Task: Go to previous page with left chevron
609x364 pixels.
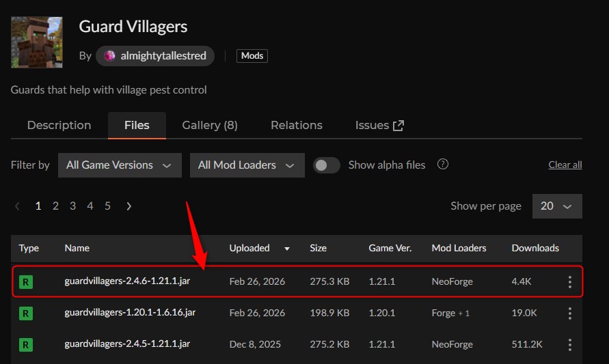Action: click(x=18, y=206)
